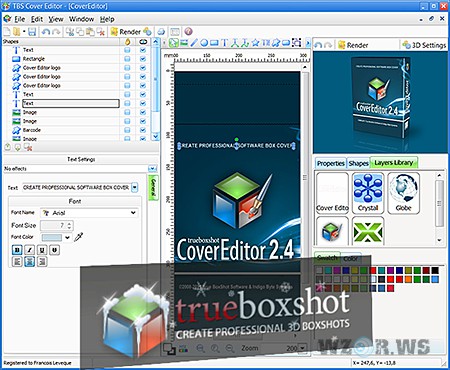Select the Crystal layer thumbnail

click(368, 193)
